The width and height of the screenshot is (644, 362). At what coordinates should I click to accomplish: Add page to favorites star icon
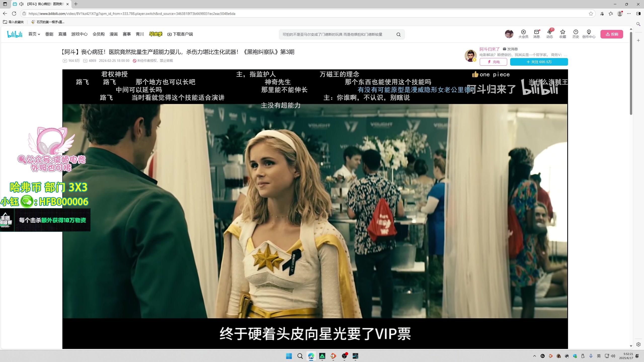pos(591,14)
